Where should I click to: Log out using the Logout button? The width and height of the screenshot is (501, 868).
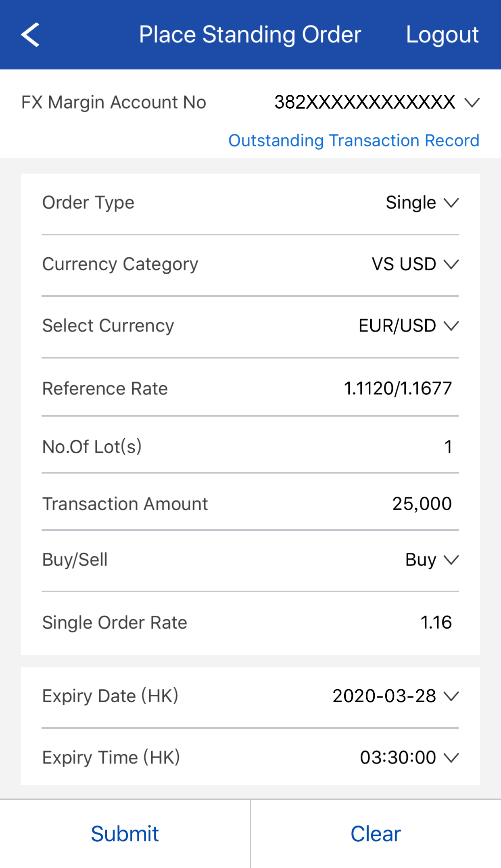[x=442, y=35]
